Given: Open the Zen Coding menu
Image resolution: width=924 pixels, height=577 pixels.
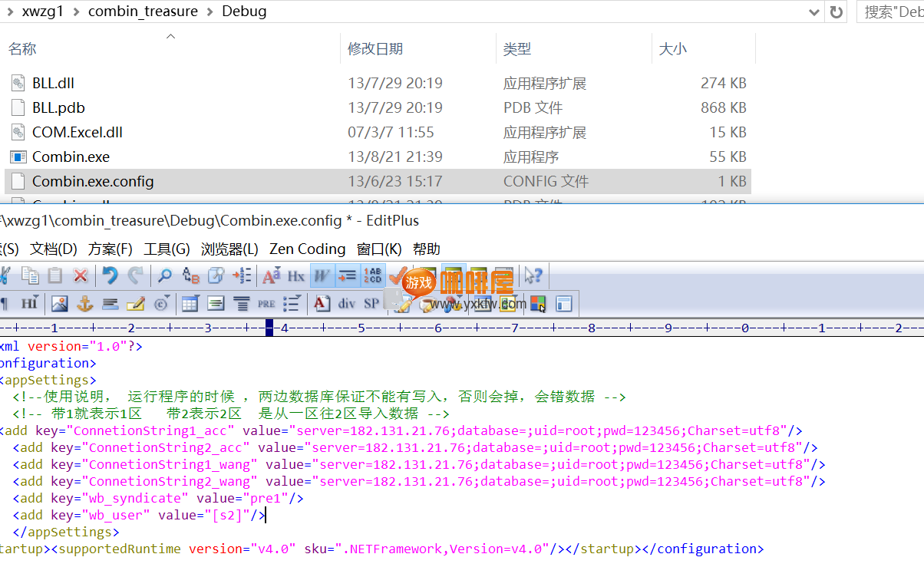Looking at the screenshot, I should click(307, 249).
